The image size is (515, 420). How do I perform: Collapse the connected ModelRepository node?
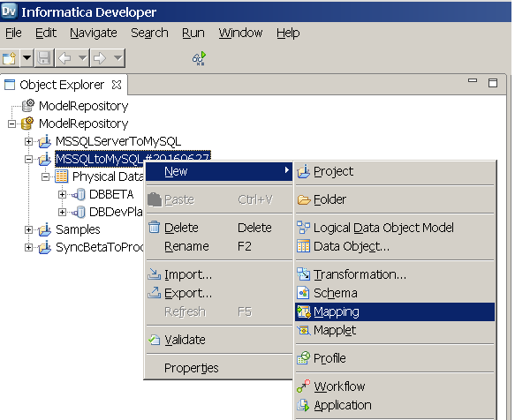(11, 124)
